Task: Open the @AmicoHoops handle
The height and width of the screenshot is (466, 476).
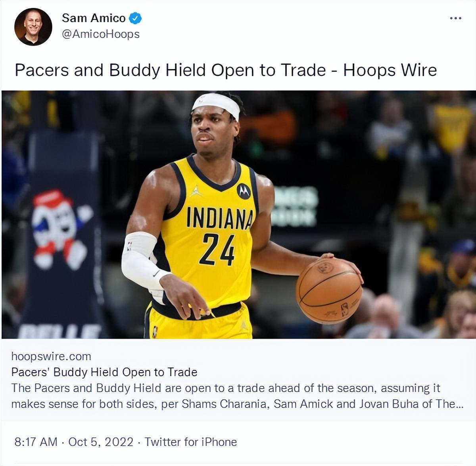Action: [x=101, y=34]
